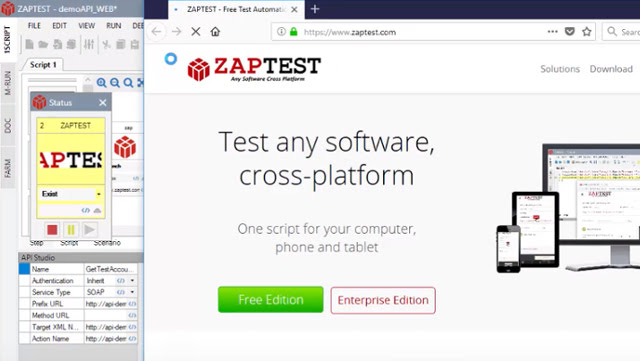The image size is (640, 361).
Task: Open the FILE menu
Action: click(x=34, y=26)
